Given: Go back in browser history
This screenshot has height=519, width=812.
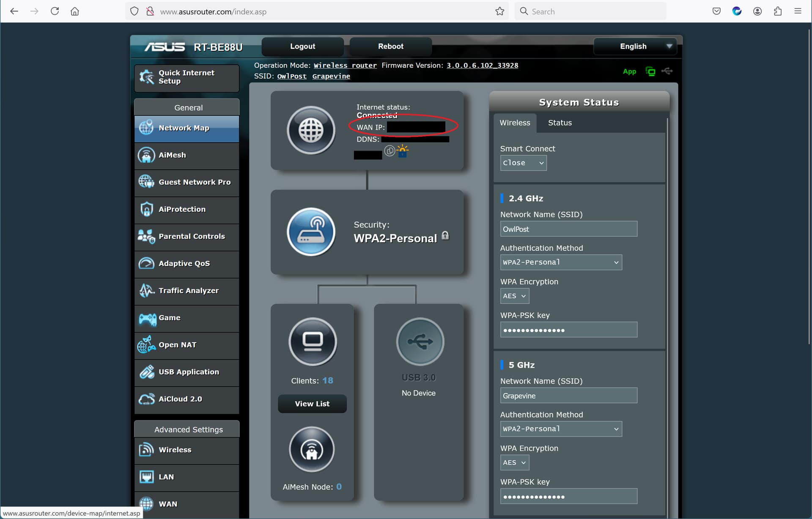Looking at the screenshot, I should point(14,11).
